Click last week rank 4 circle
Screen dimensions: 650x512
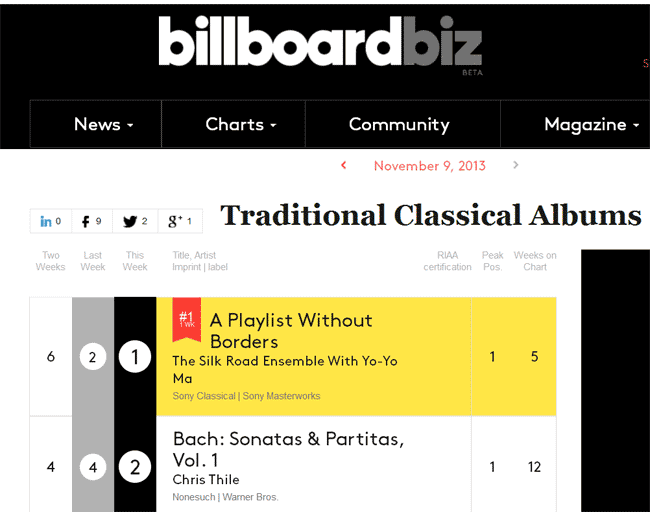pos(93,467)
